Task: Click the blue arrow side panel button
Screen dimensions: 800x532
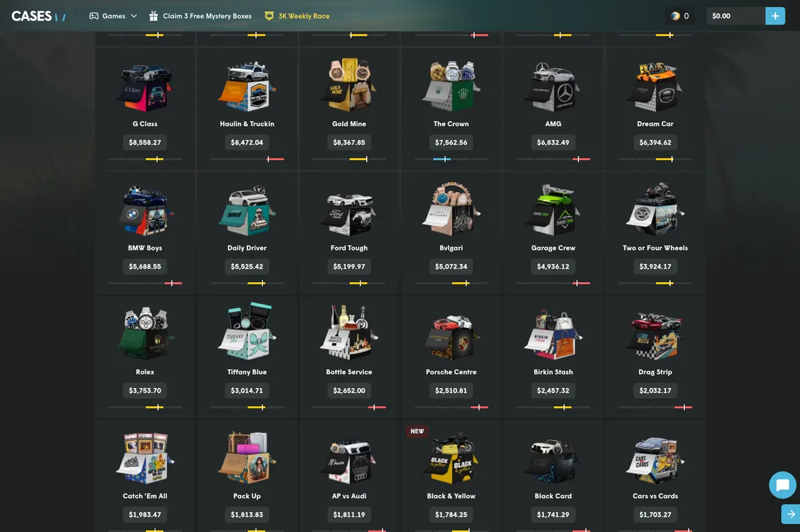Action: click(x=791, y=514)
